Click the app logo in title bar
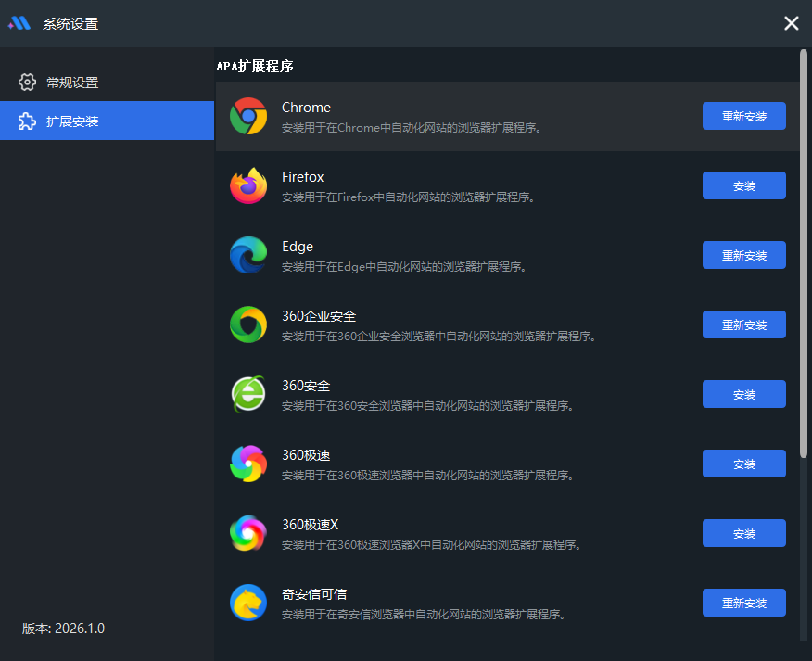The image size is (812, 661). coord(19,23)
